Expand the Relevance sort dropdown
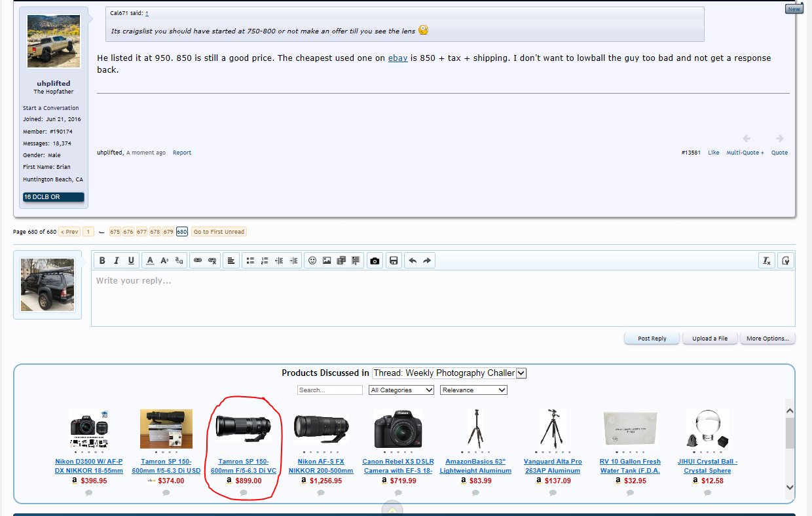The image size is (812, 516). [x=474, y=390]
